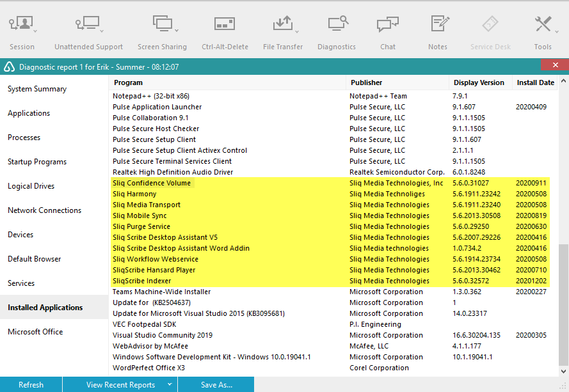569x392 pixels.
Task: Open File Transfer toolbar icon
Action: click(282, 23)
